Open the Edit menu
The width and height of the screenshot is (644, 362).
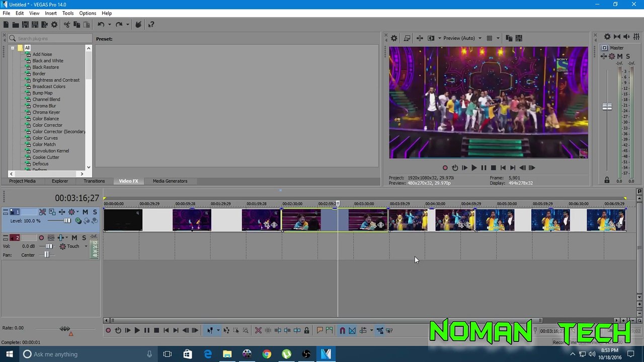pyautogui.click(x=20, y=13)
